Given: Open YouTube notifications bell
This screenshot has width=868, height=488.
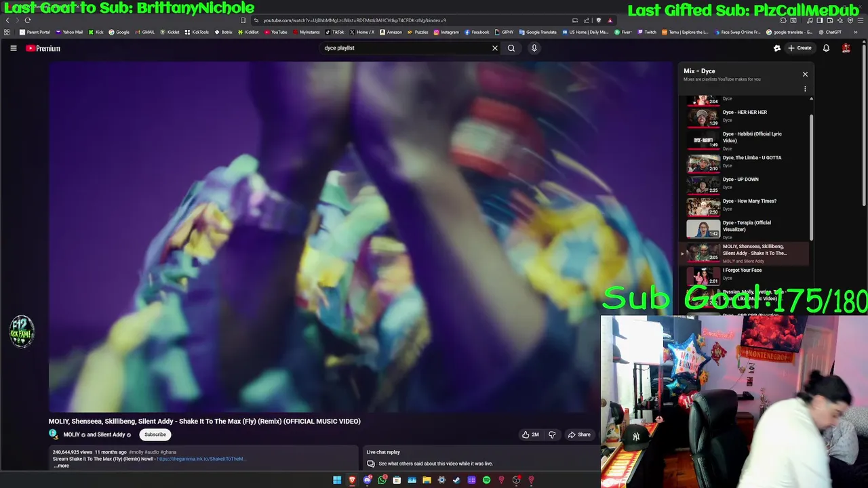Looking at the screenshot, I should 826,48.
